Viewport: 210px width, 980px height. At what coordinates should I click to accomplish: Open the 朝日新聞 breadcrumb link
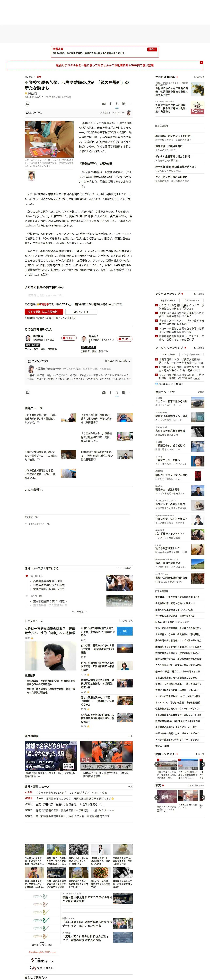pyautogui.click(x=29, y=77)
